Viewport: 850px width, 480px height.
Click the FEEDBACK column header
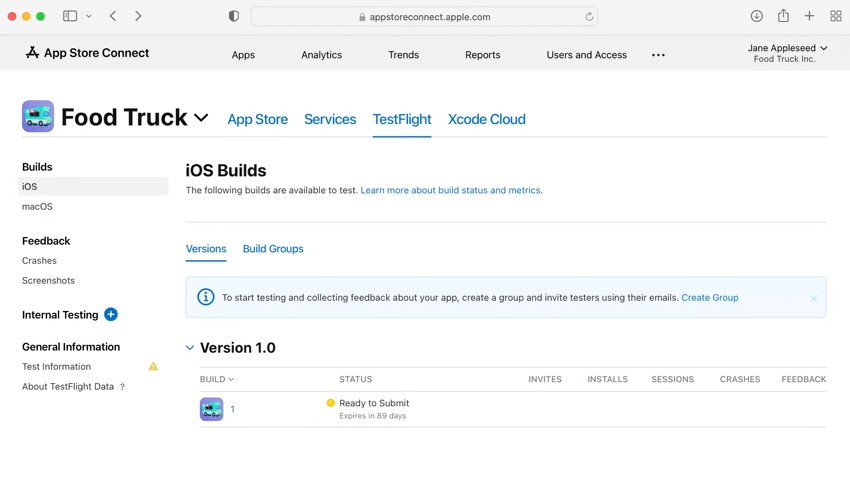pos(804,379)
